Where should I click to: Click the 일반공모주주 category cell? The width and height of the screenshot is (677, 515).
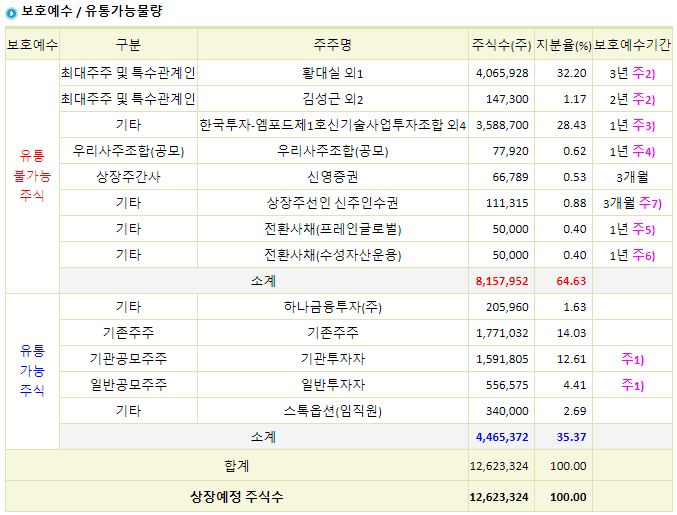[128, 385]
